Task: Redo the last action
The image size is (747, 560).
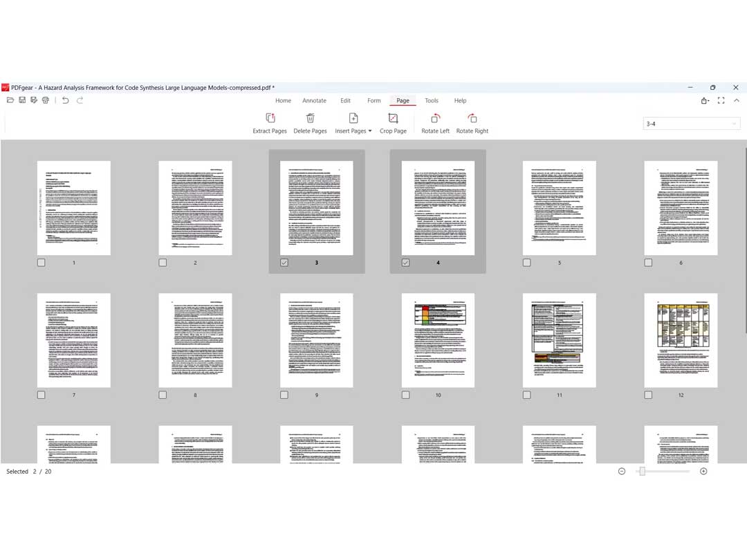Action: point(80,100)
